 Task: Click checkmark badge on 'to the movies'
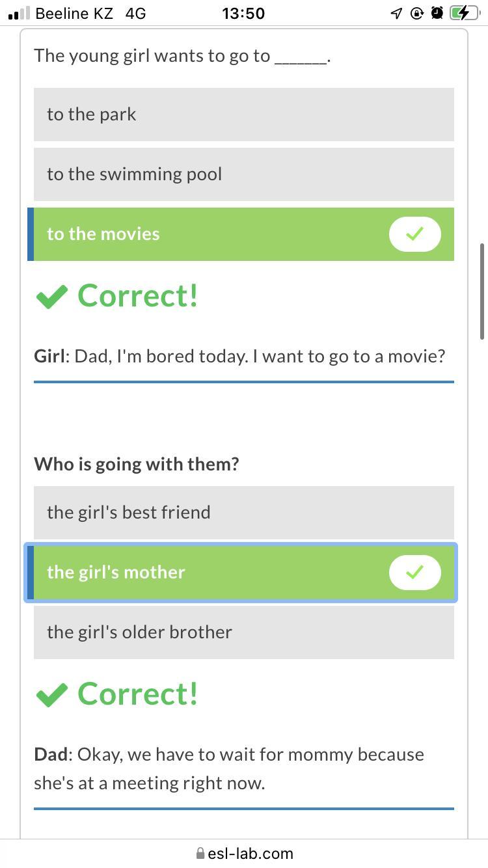414,234
